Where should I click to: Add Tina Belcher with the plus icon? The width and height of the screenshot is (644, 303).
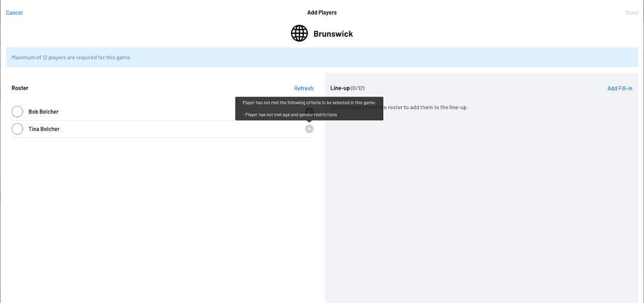[x=309, y=129]
